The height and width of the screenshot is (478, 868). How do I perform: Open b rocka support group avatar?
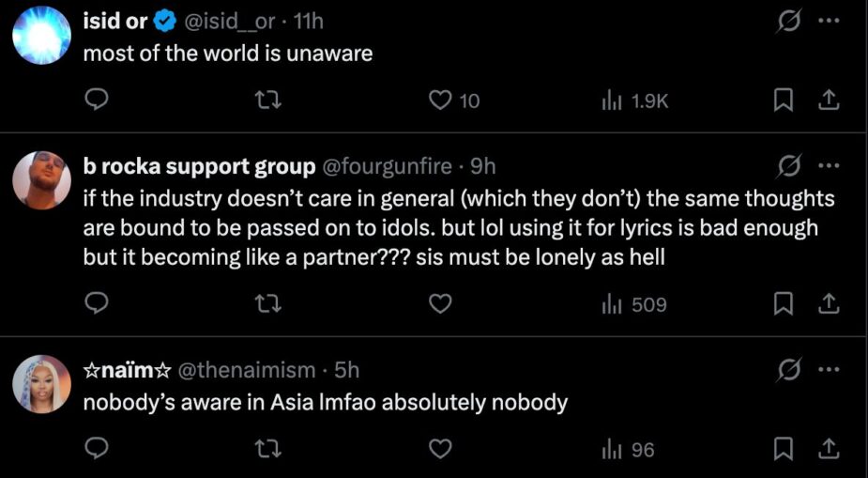click(x=41, y=179)
